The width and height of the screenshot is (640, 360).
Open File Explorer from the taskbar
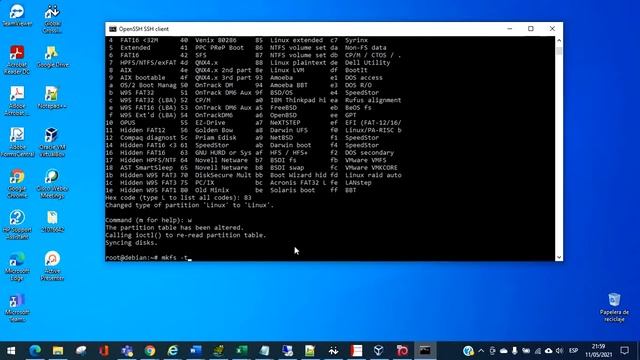pyautogui.click(x=58, y=351)
